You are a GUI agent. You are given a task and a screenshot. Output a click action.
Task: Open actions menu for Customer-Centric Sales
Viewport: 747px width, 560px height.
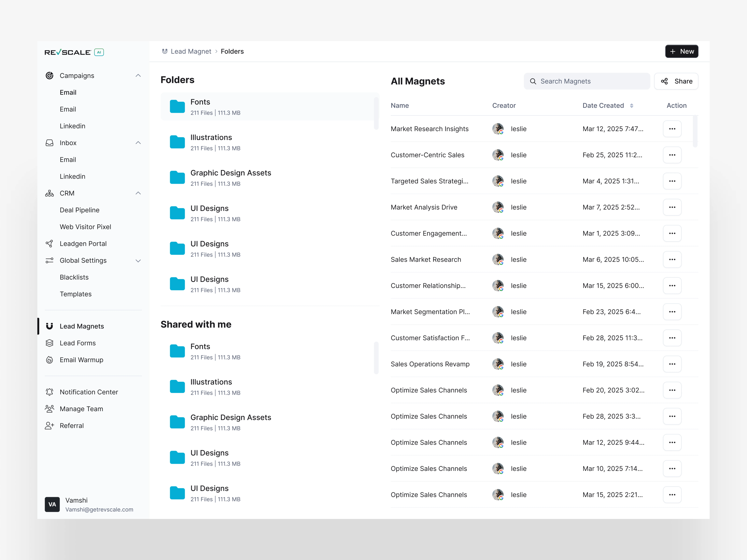click(x=672, y=155)
